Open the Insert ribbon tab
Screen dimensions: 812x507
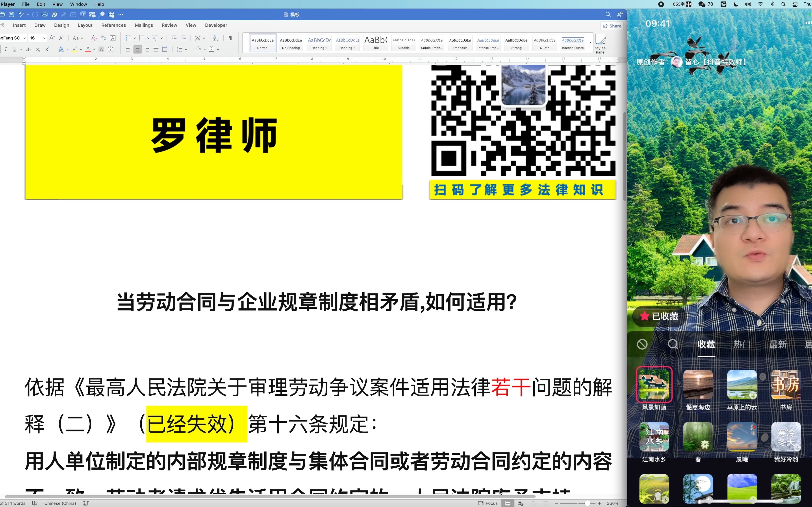[19, 25]
